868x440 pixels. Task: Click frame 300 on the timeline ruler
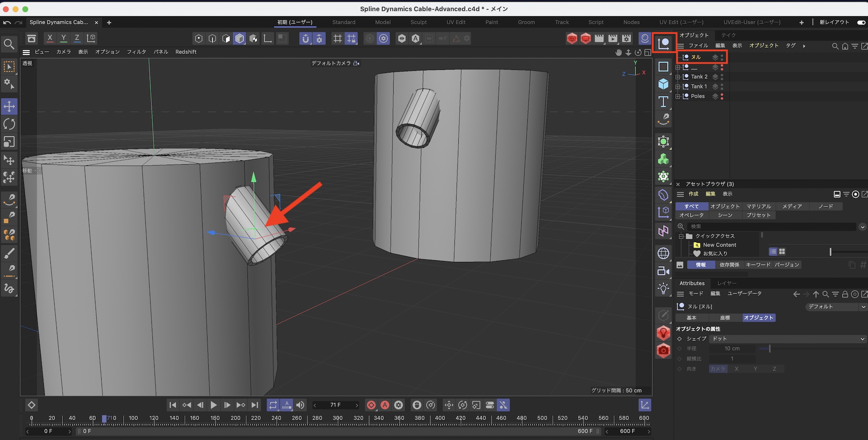(x=338, y=419)
